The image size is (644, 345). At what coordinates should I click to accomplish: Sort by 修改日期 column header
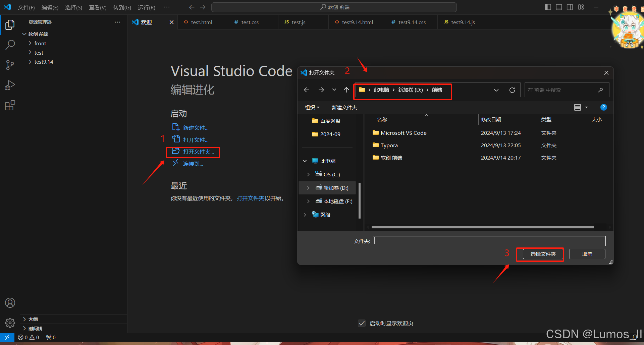[x=491, y=119]
